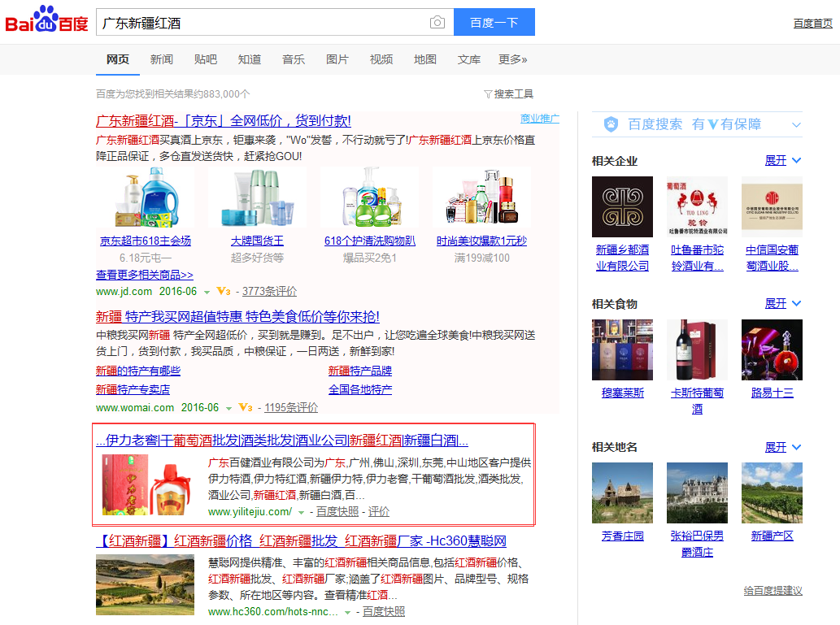840x625 pixels.
Task: Open the 穆塞莱斯 food image
Action: tap(623, 349)
